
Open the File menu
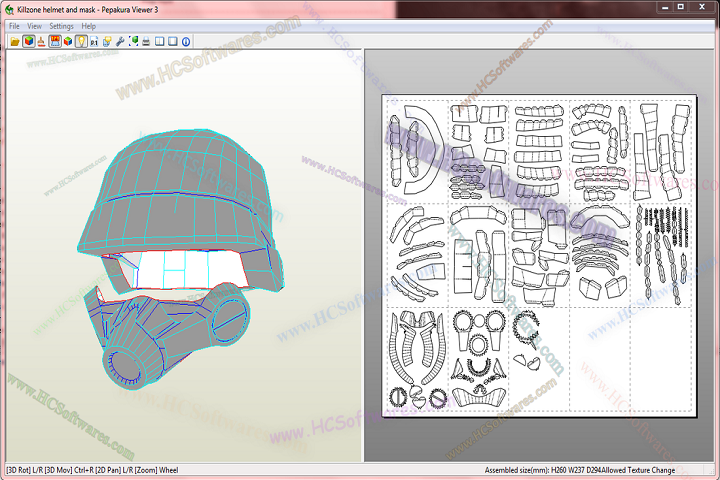[x=14, y=26]
